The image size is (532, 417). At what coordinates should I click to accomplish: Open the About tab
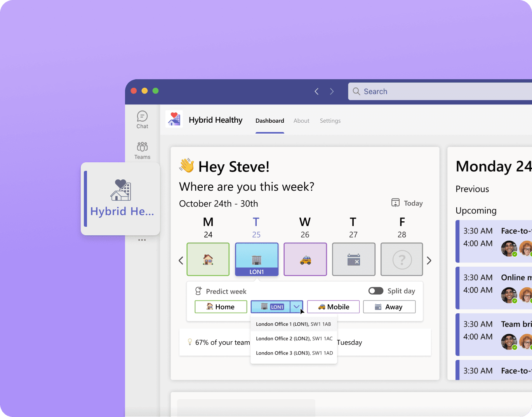pyautogui.click(x=301, y=121)
